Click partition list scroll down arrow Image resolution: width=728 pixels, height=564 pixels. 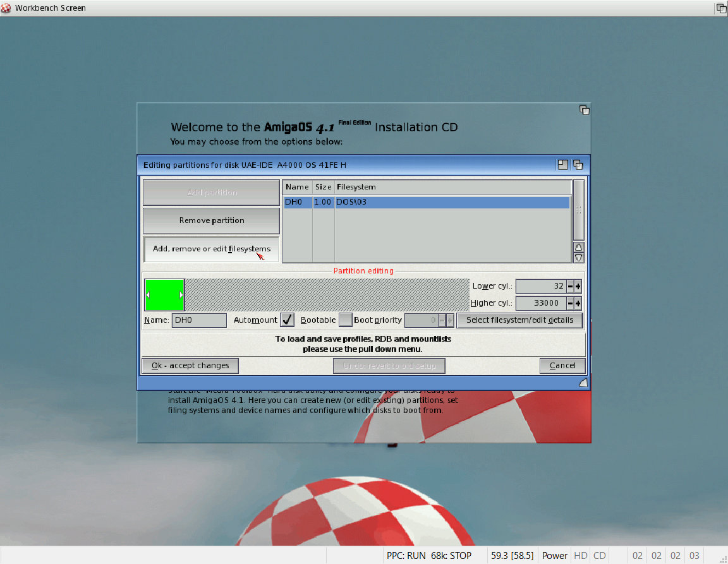click(x=578, y=258)
